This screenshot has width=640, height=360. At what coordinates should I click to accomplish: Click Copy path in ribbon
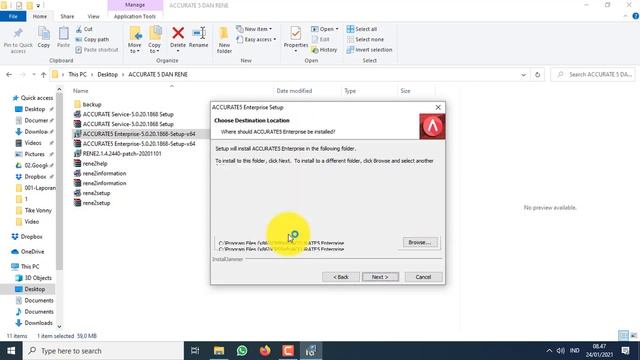pyautogui.click(x=92, y=39)
